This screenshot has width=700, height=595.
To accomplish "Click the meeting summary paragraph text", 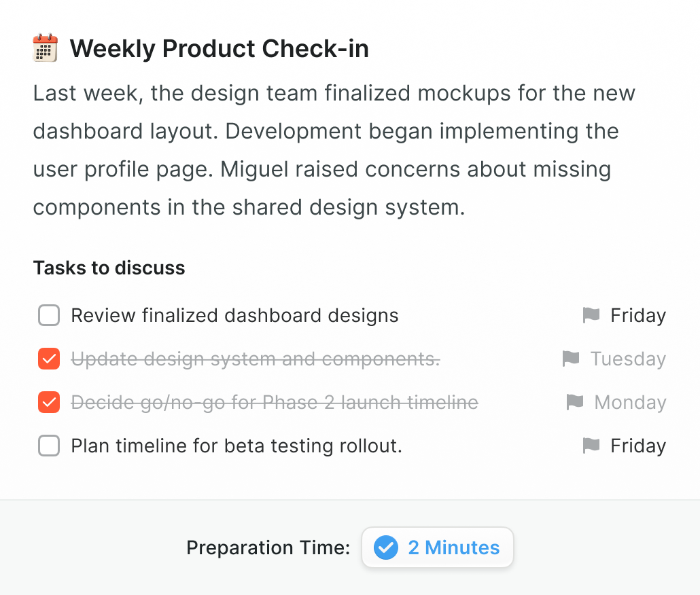I will click(x=334, y=150).
